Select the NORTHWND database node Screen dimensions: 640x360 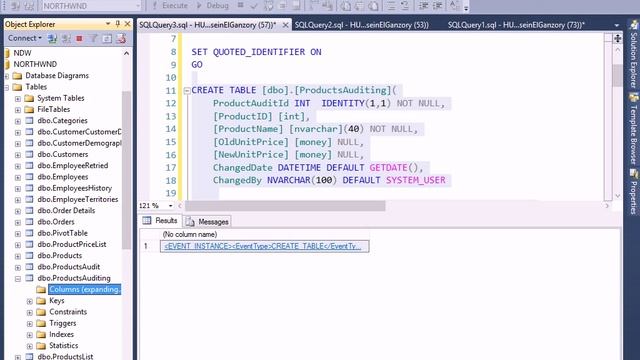click(35, 64)
